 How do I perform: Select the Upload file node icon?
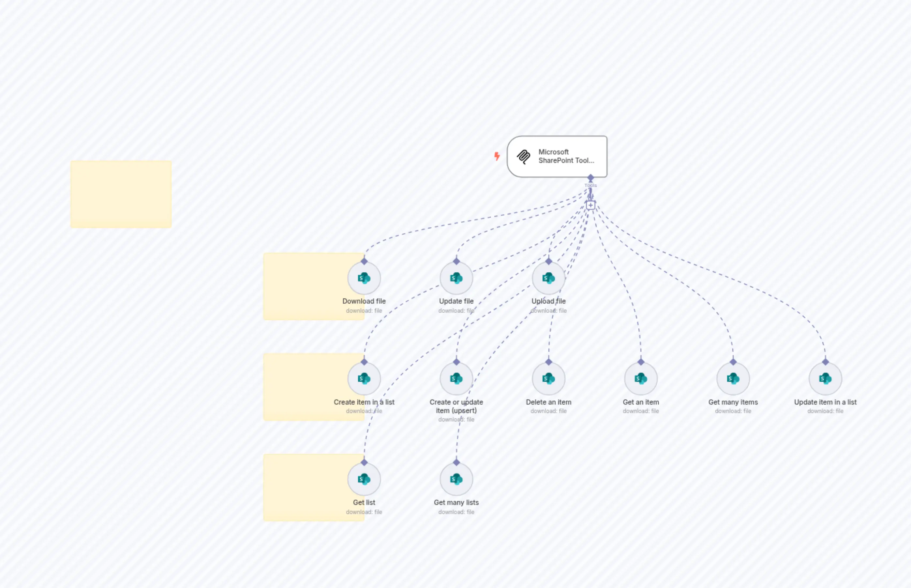tap(548, 278)
